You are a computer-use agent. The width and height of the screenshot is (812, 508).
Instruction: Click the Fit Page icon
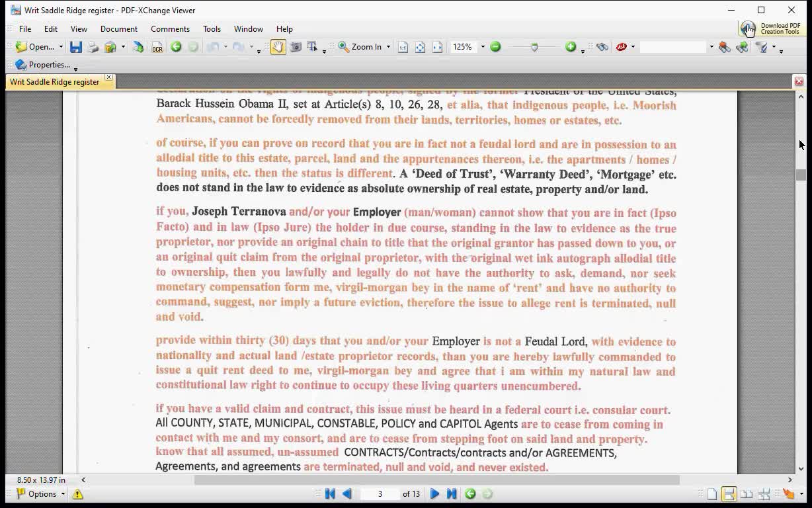tap(420, 47)
